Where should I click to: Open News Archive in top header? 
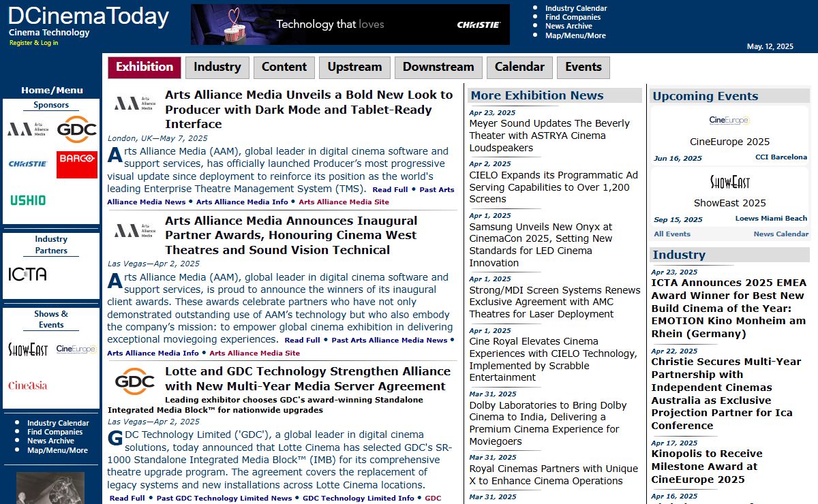click(x=569, y=26)
